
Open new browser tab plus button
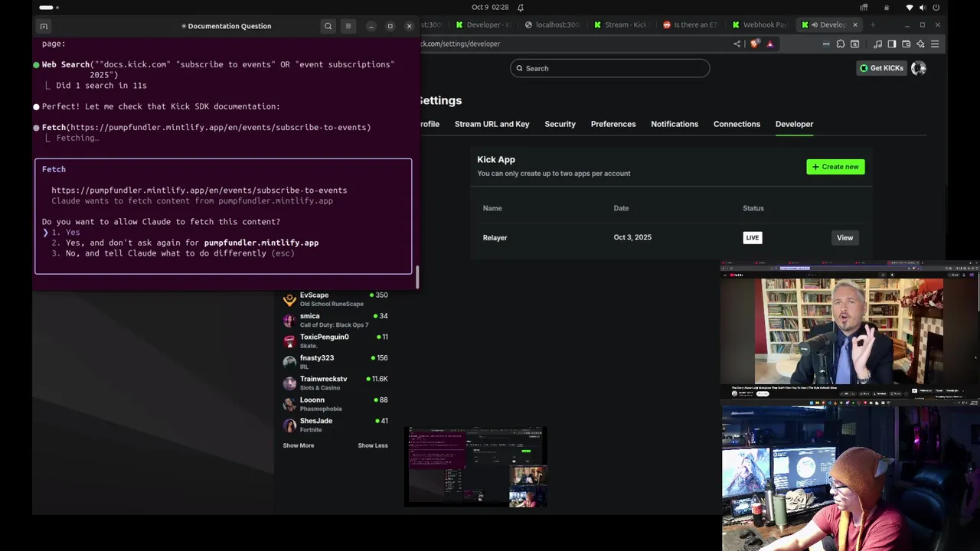click(873, 24)
